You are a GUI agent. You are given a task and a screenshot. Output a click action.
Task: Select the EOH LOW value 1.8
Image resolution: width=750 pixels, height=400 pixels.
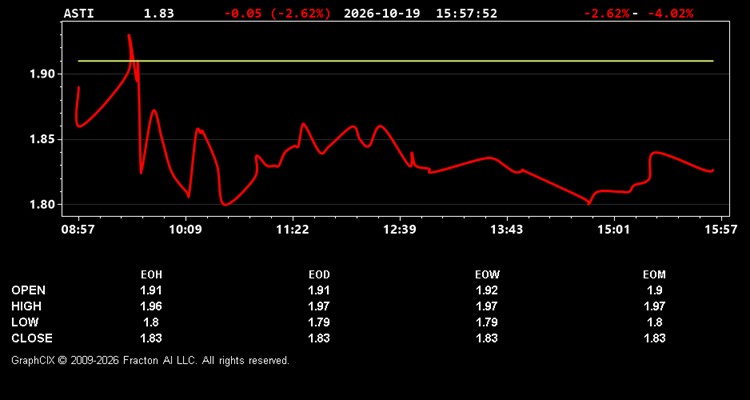coord(151,322)
